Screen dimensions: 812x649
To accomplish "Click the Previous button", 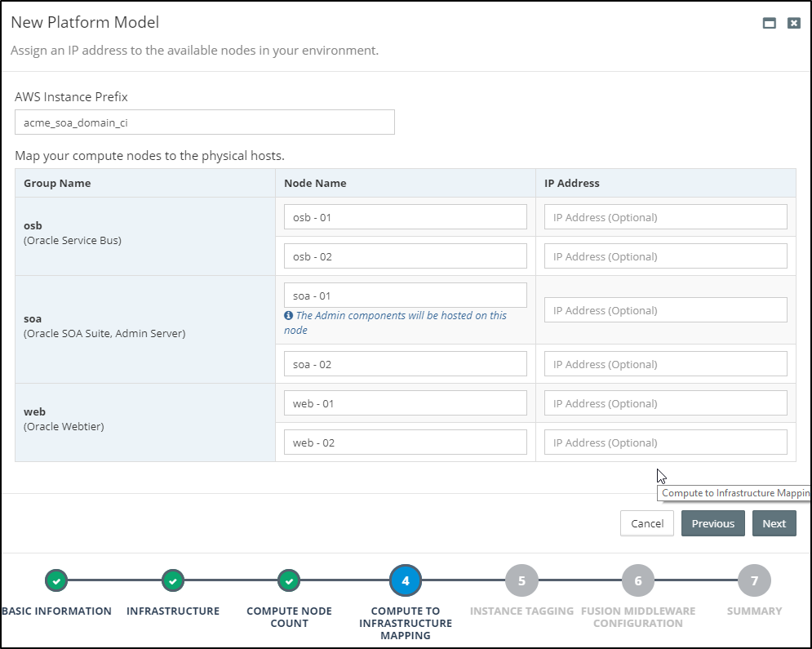I will [712, 523].
